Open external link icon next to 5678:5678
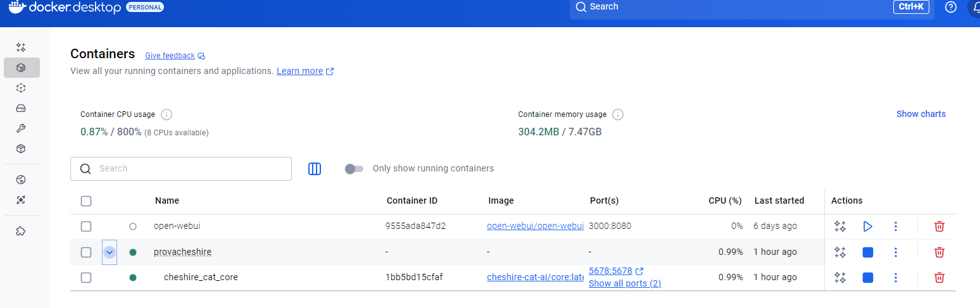This screenshot has height=308, width=980. pos(639,271)
